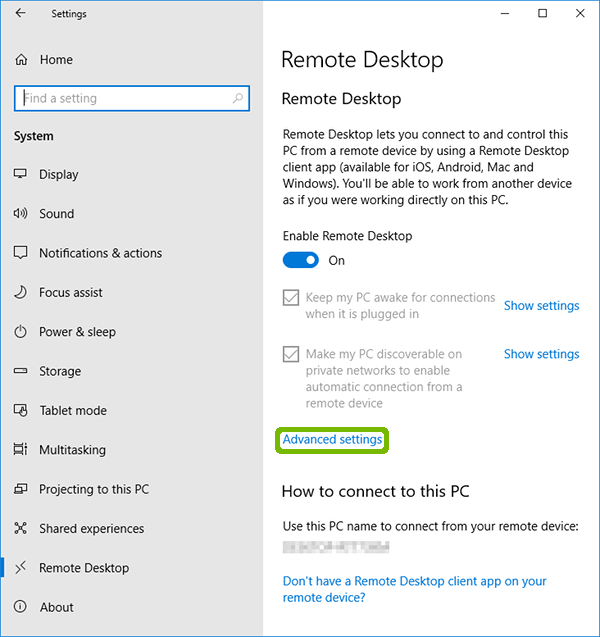
Task: Open Tablet mode label
Action: pyautogui.click(x=73, y=410)
